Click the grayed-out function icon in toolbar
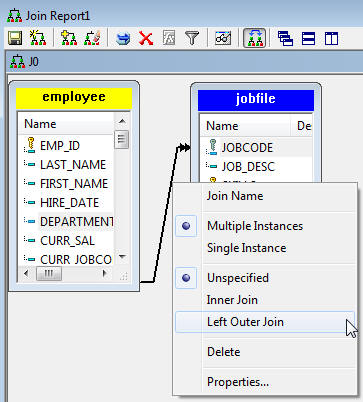Screen dimensions: 363x402 pos(169,38)
